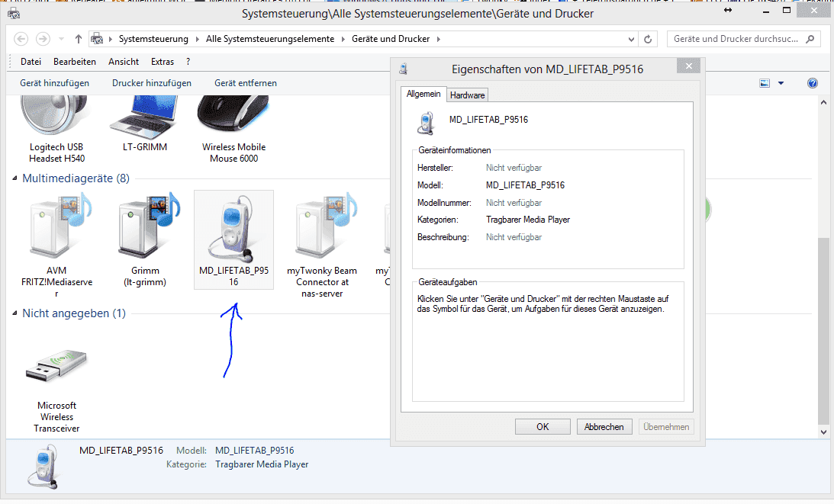The width and height of the screenshot is (834, 504).
Task: Select myTwonky Beam Connector at nas-server
Action: (322, 245)
